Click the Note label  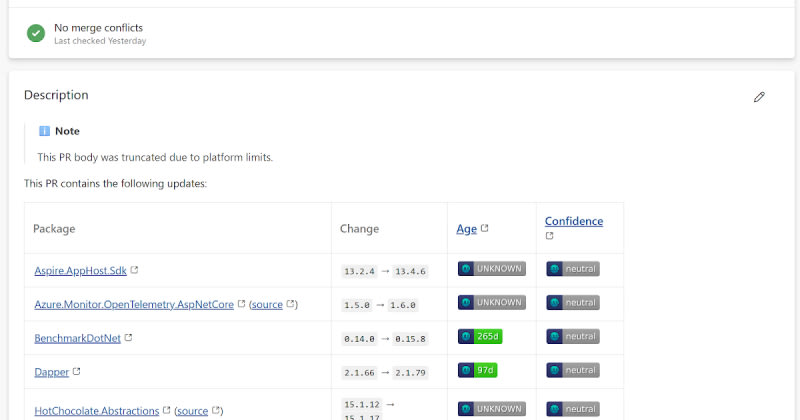[67, 131]
